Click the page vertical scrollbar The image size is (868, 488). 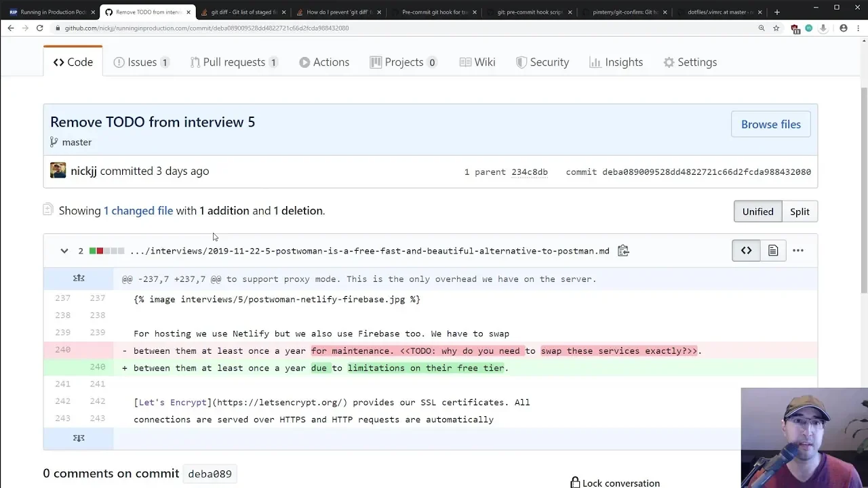[x=864, y=190]
